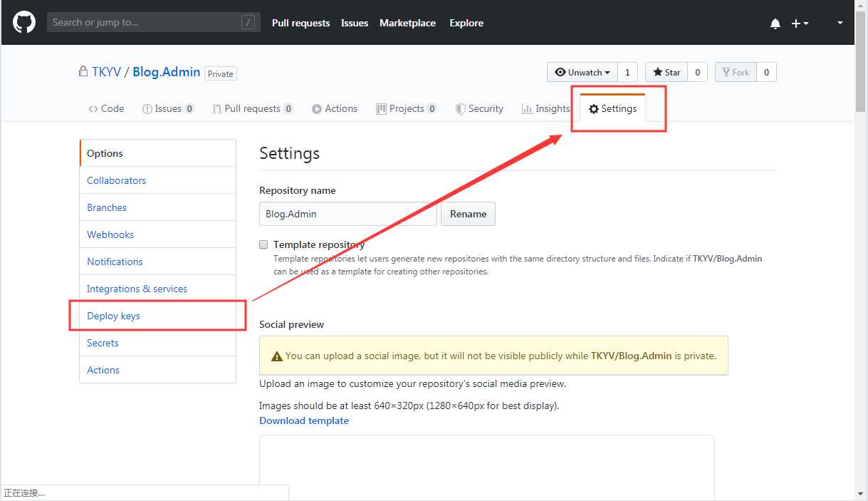Viewport: 868px width, 501px height.
Task: Click the scrollbar down arrow
Action: coord(861,494)
